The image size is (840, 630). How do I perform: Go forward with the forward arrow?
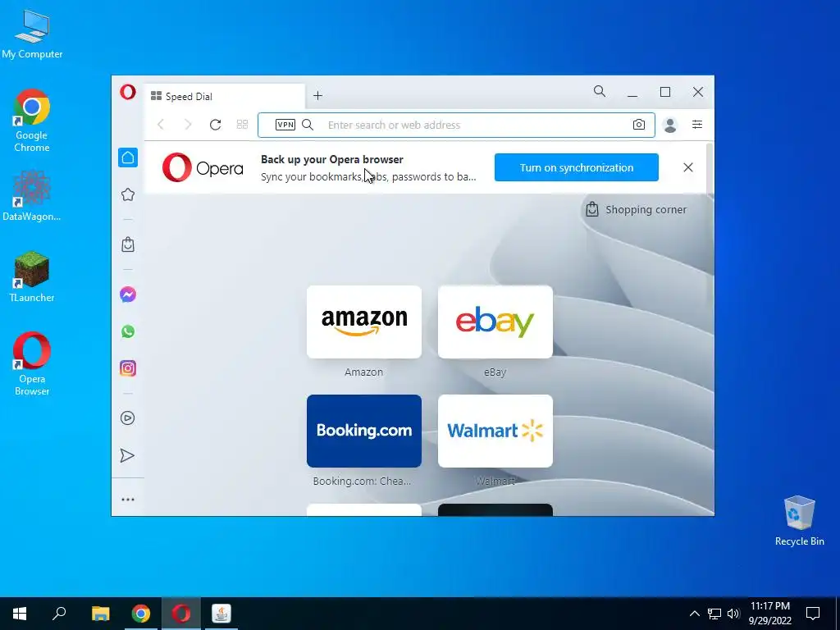[x=188, y=125]
